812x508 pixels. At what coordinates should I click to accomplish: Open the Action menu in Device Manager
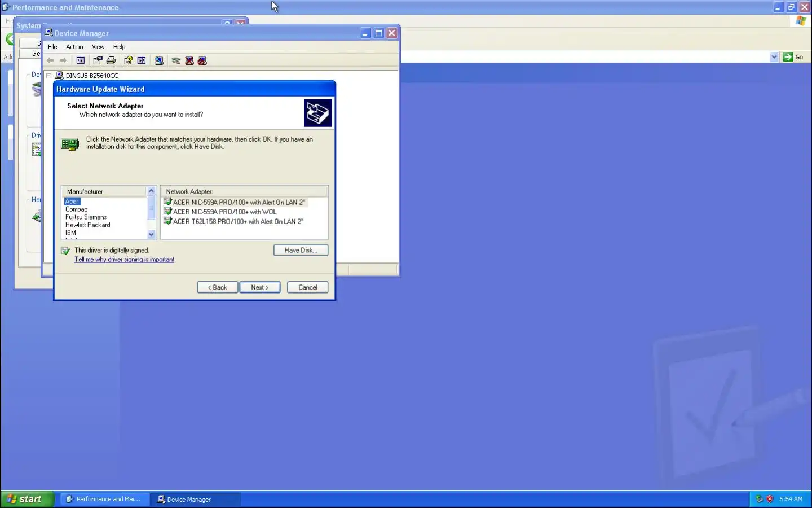[x=74, y=47]
